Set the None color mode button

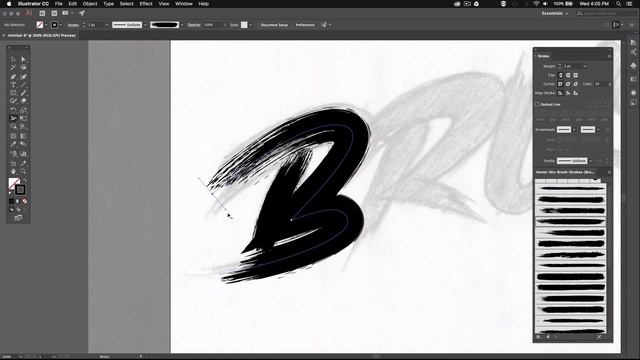(25, 201)
